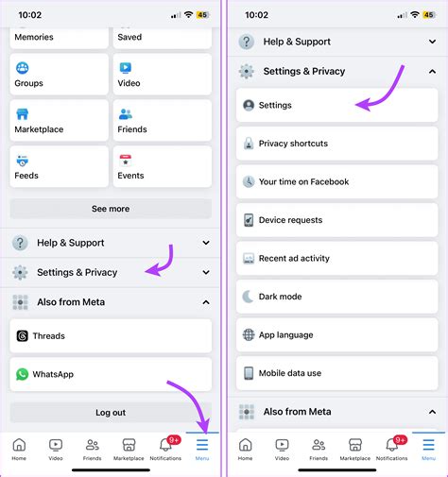The height and width of the screenshot is (477, 448).
Task: Open WhatsApp using its green icon
Action: point(22,374)
